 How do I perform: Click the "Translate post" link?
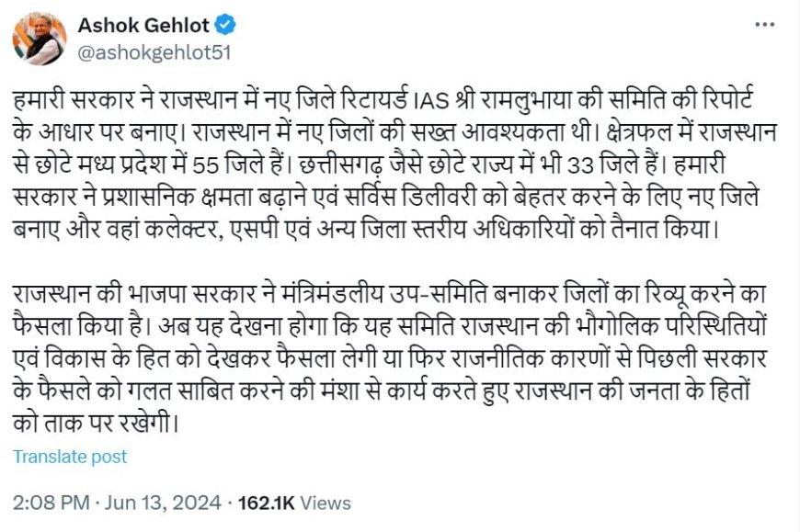coord(70,457)
